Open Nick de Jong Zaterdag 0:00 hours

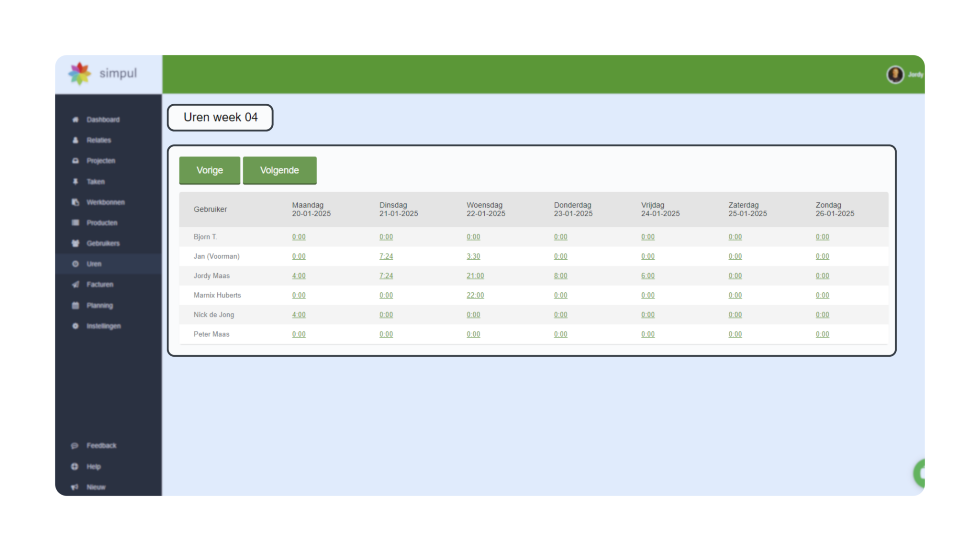coord(735,315)
